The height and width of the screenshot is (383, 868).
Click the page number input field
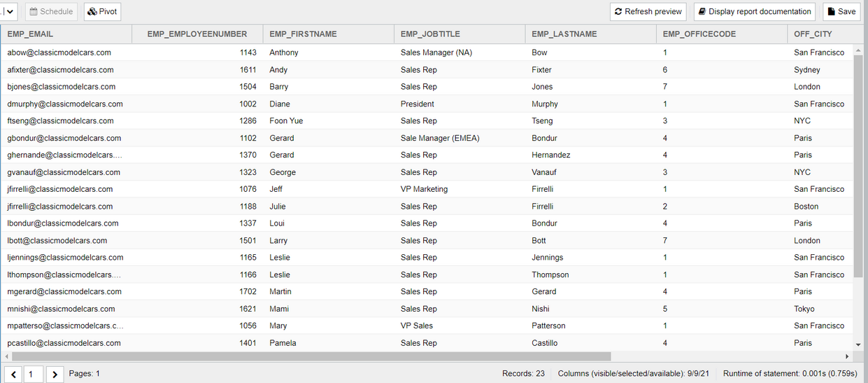point(34,375)
